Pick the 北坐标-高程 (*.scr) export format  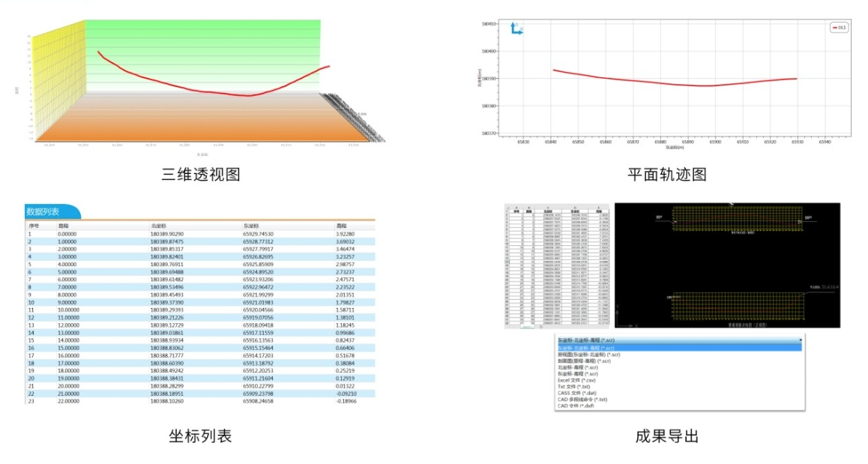pyautogui.click(x=578, y=367)
